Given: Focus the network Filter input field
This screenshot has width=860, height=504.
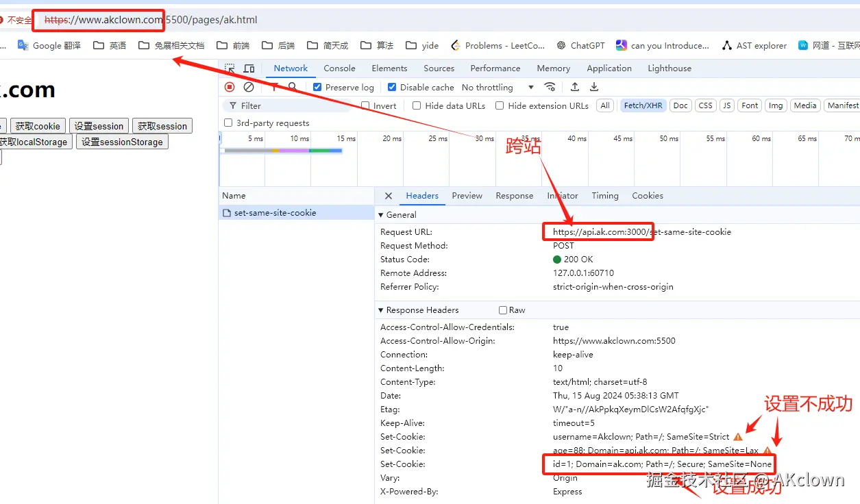Looking at the screenshot, I should coord(293,105).
